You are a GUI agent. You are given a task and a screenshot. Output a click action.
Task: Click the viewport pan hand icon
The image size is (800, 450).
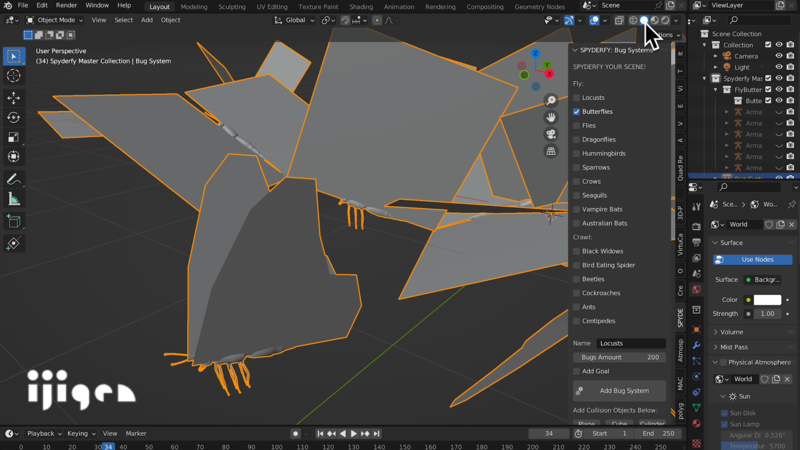pyautogui.click(x=551, y=117)
